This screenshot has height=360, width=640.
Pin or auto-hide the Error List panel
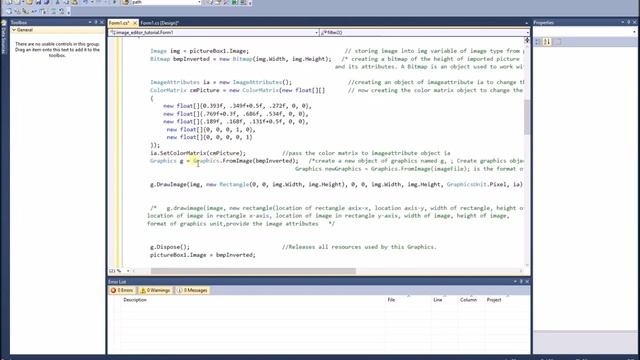pos(521,282)
